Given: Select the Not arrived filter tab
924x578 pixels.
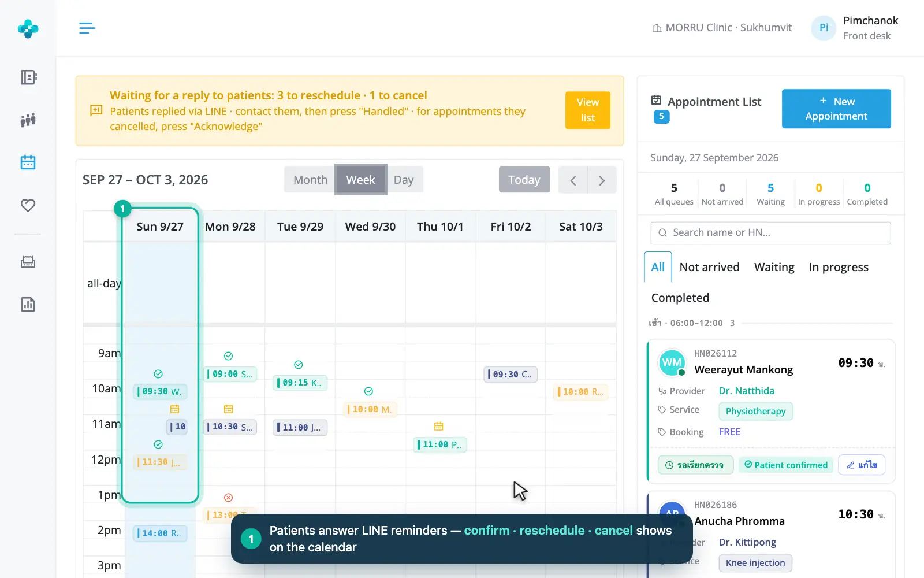Looking at the screenshot, I should pos(709,267).
